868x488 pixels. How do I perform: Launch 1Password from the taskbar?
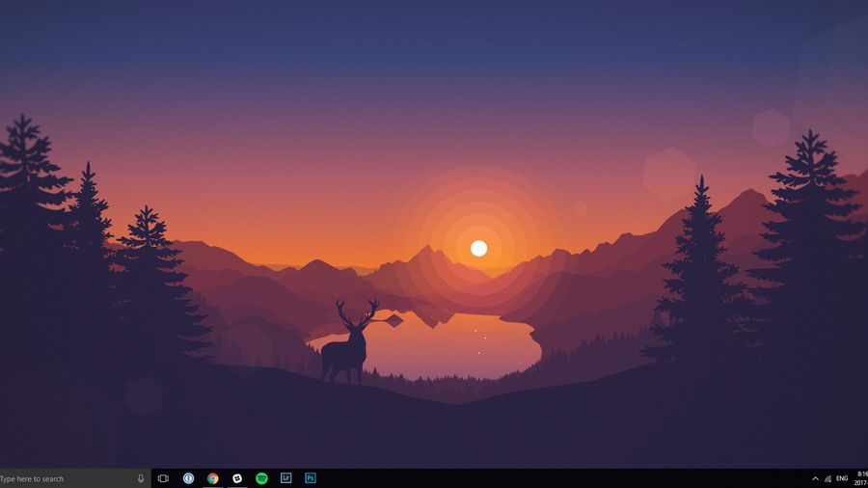[x=189, y=478]
